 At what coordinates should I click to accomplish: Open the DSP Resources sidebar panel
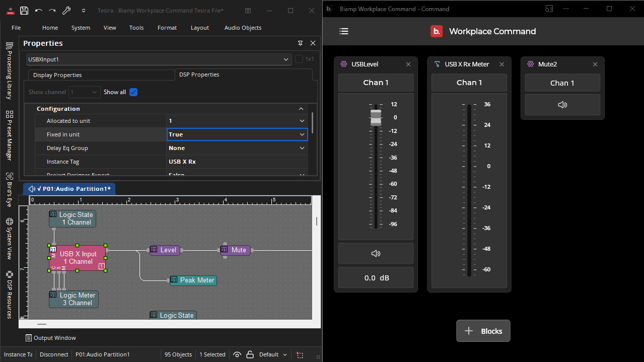[9, 295]
